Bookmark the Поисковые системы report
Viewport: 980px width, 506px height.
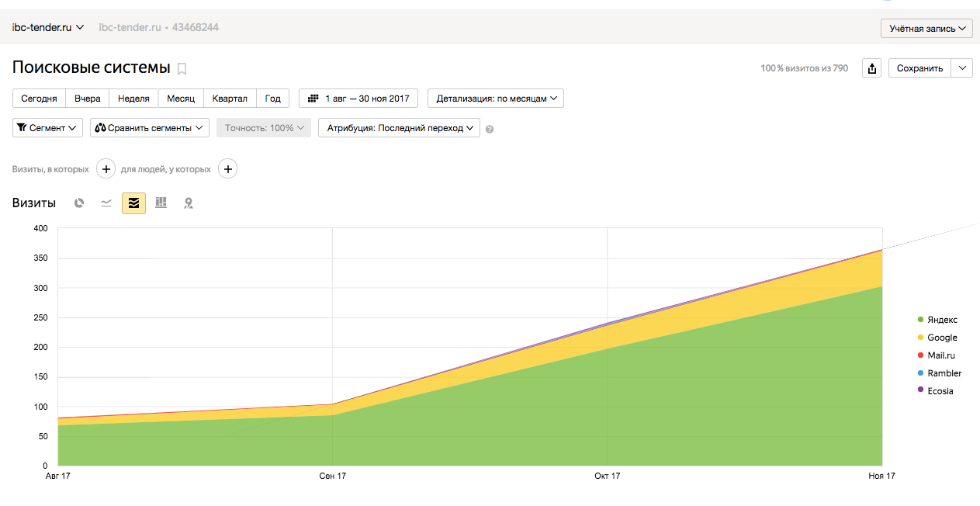click(x=182, y=69)
